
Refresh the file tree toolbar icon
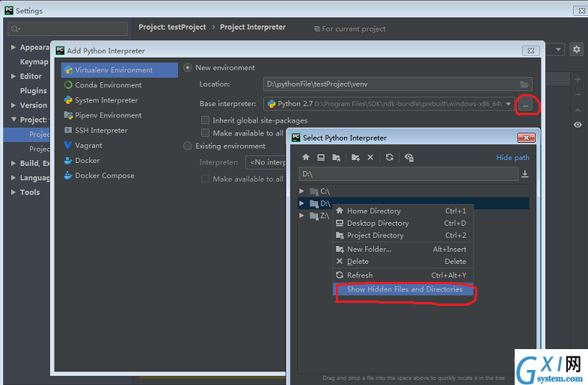pyautogui.click(x=389, y=157)
